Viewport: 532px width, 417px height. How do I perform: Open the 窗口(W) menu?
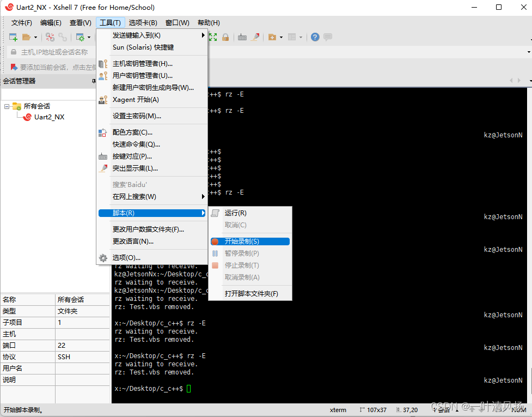(177, 23)
